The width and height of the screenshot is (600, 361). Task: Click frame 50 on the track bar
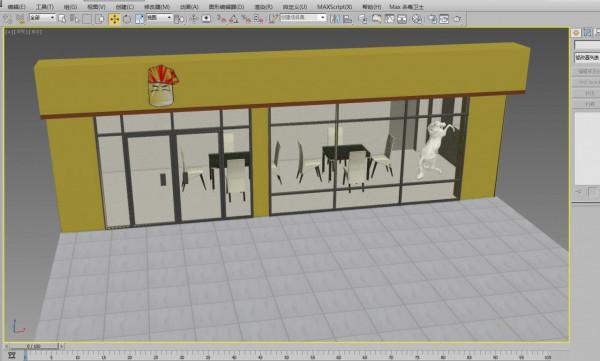[286, 357]
